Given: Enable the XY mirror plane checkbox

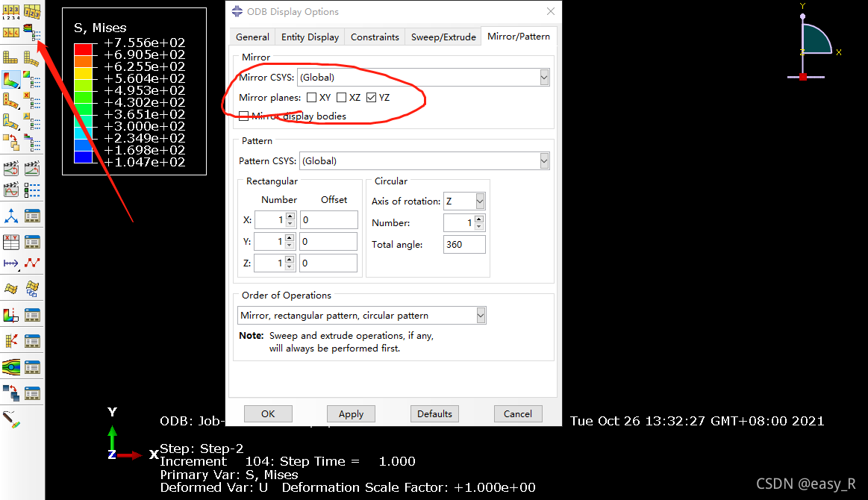Looking at the screenshot, I should (x=311, y=98).
